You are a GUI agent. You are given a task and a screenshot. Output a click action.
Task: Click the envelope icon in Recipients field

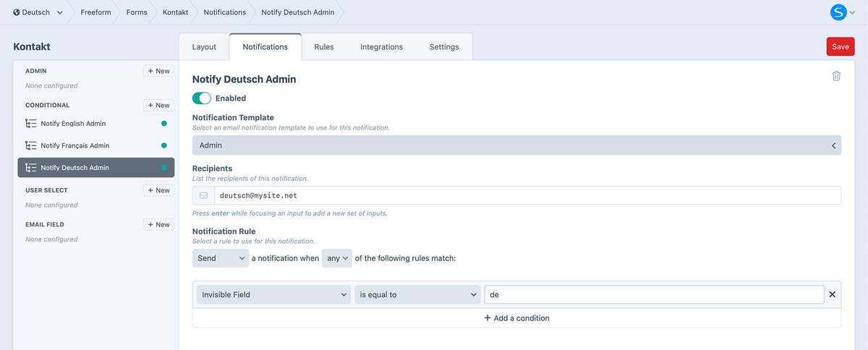(x=203, y=195)
